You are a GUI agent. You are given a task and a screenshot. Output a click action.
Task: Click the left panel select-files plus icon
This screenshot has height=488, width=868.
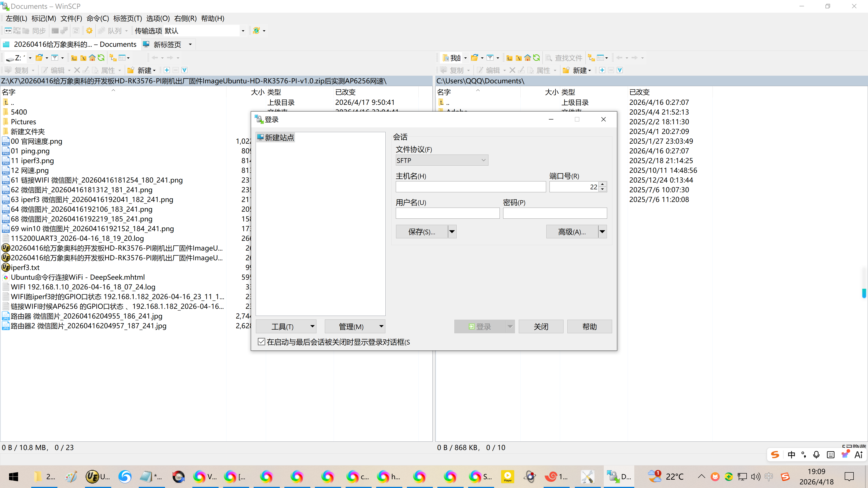[167, 70]
